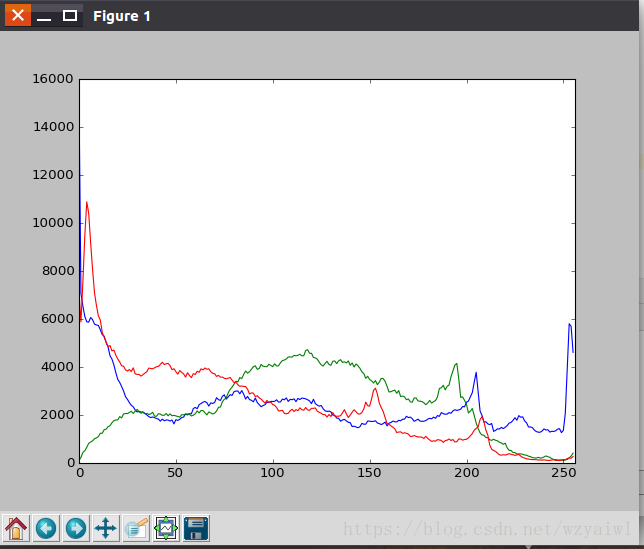Minimize the Figure 1 window
Image resolution: width=644 pixels, height=549 pixels.
coord(44,16)
